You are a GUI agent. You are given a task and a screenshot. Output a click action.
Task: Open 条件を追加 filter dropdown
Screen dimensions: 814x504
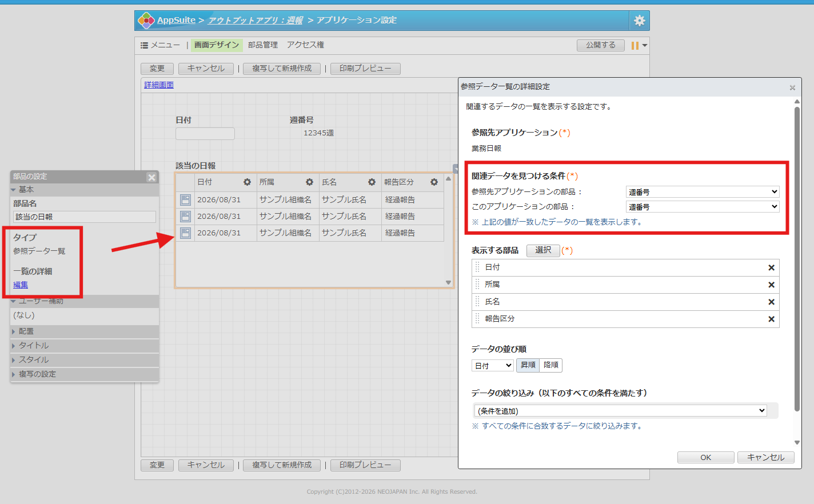[620, 410]
